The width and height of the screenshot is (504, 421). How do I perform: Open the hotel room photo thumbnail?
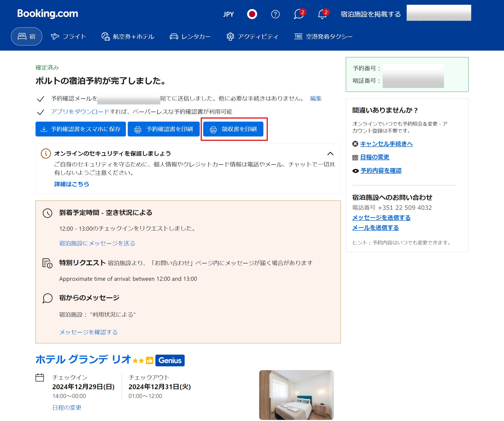point(296,395)
